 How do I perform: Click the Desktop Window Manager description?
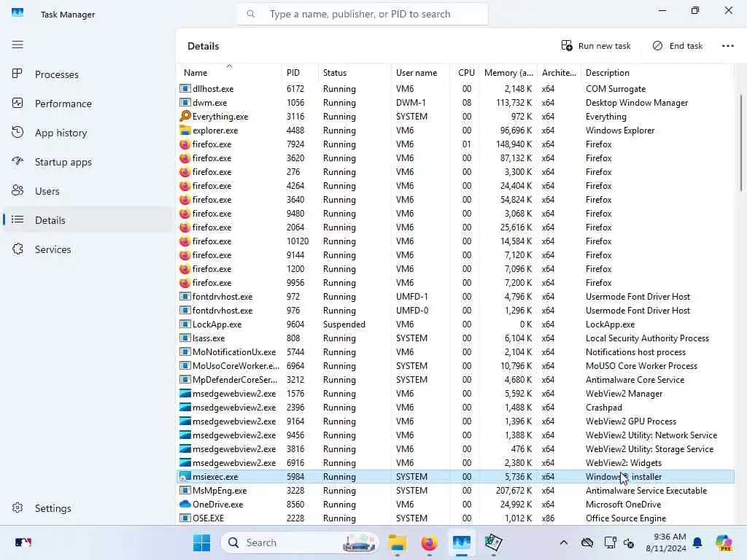(x=636, y=102)
